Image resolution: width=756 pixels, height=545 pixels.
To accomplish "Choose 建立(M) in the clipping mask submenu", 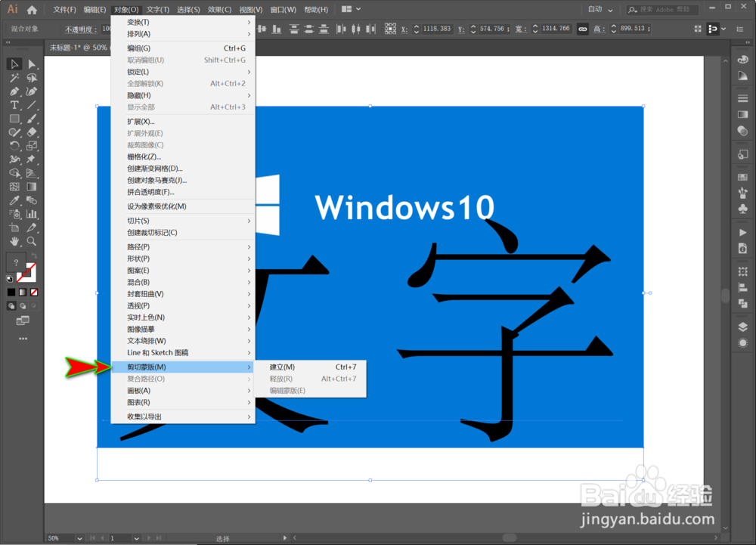I will (x=311, y=367).
